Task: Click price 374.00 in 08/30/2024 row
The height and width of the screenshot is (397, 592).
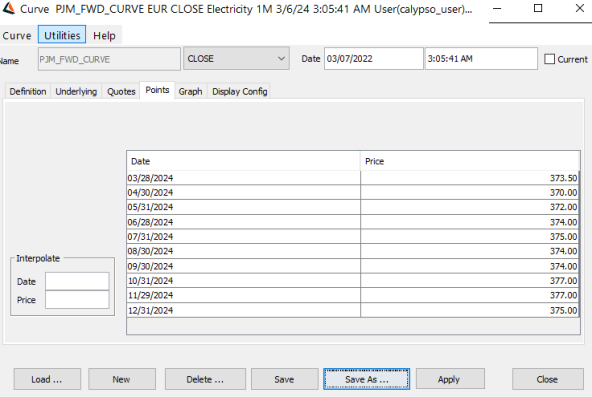Action: click(x=470, y=251)
